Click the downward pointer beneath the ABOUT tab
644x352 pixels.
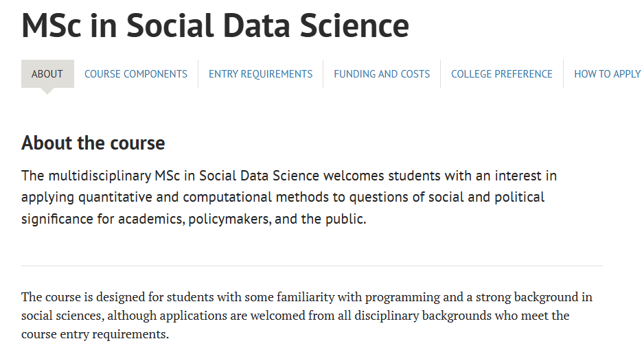pos(47,91)
